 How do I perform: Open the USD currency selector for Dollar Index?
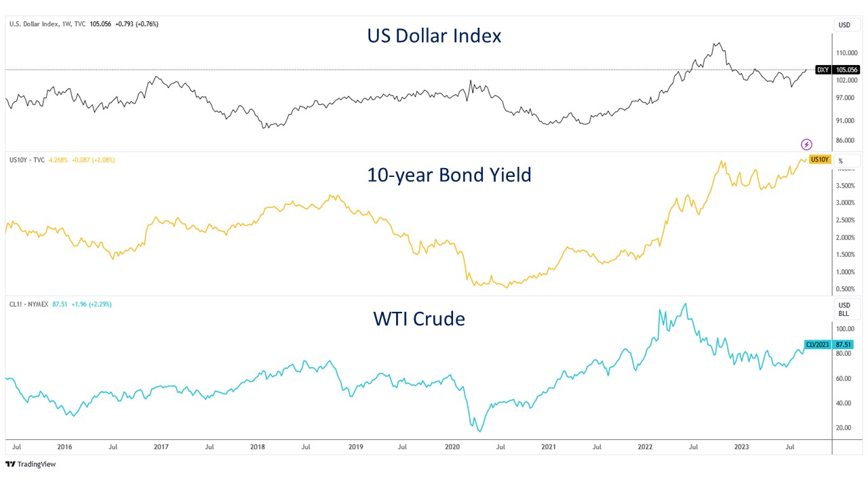pyautogui.click(x=844, y=25)
